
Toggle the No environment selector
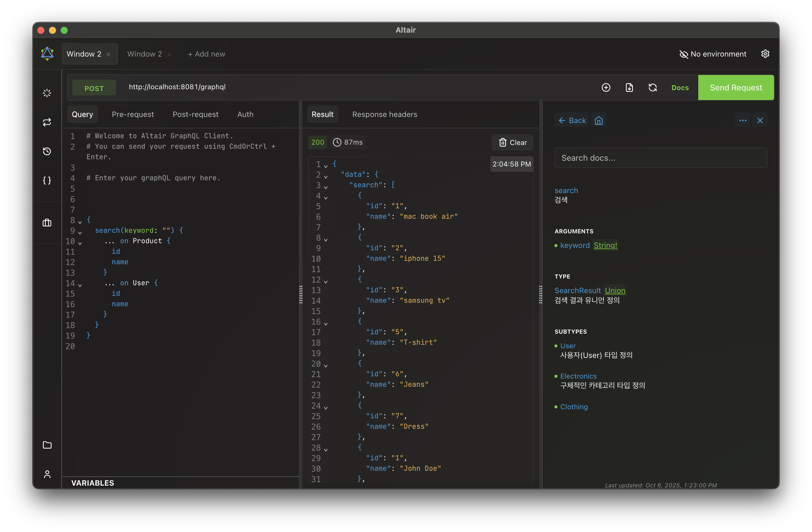point(713,54)
